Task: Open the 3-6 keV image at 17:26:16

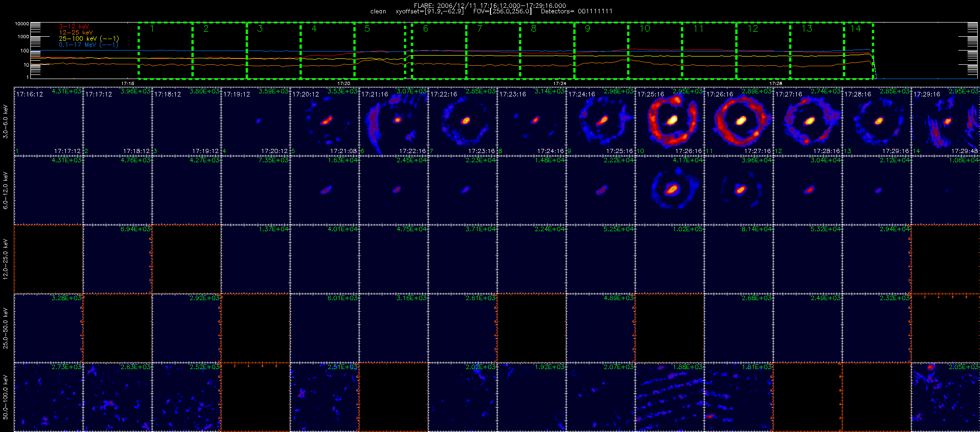Action: point(738,121)
